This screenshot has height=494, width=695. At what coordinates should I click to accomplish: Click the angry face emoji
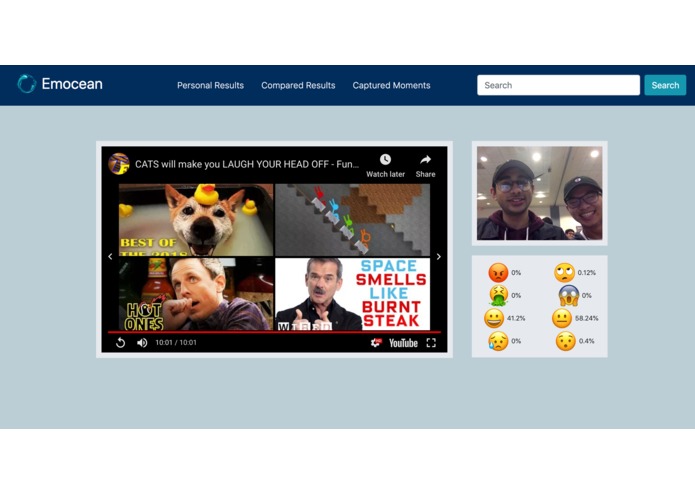click(x=498, y=272)
